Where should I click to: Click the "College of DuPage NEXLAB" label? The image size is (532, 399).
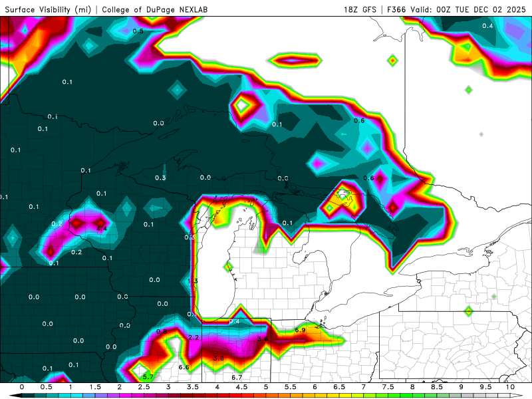[155, 9]
